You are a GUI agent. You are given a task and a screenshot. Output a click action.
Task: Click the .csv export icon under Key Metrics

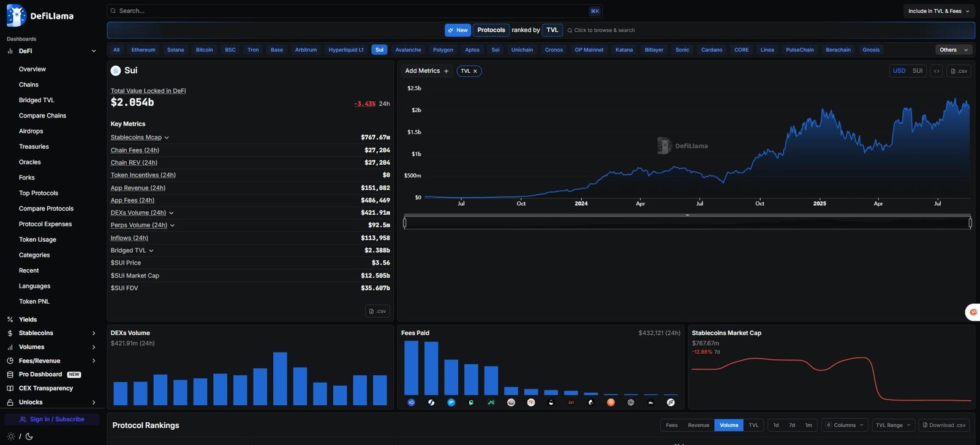click(x=377, y=311)
